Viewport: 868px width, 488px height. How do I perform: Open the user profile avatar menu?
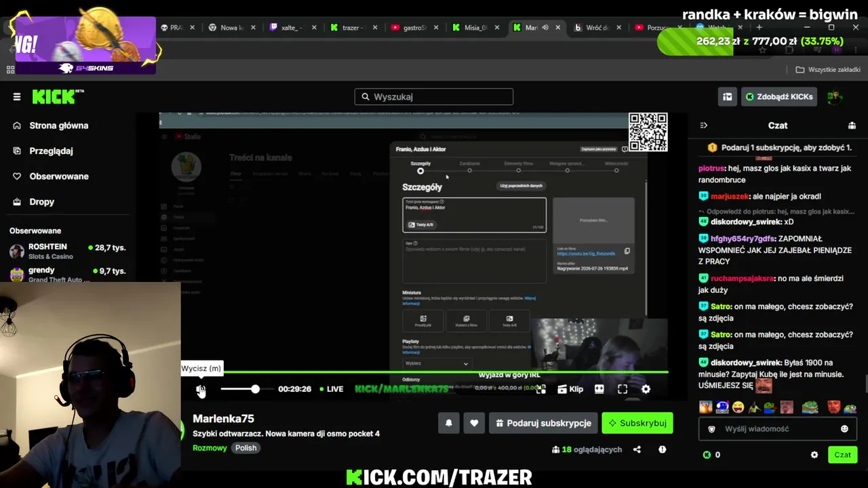(835, 97)
